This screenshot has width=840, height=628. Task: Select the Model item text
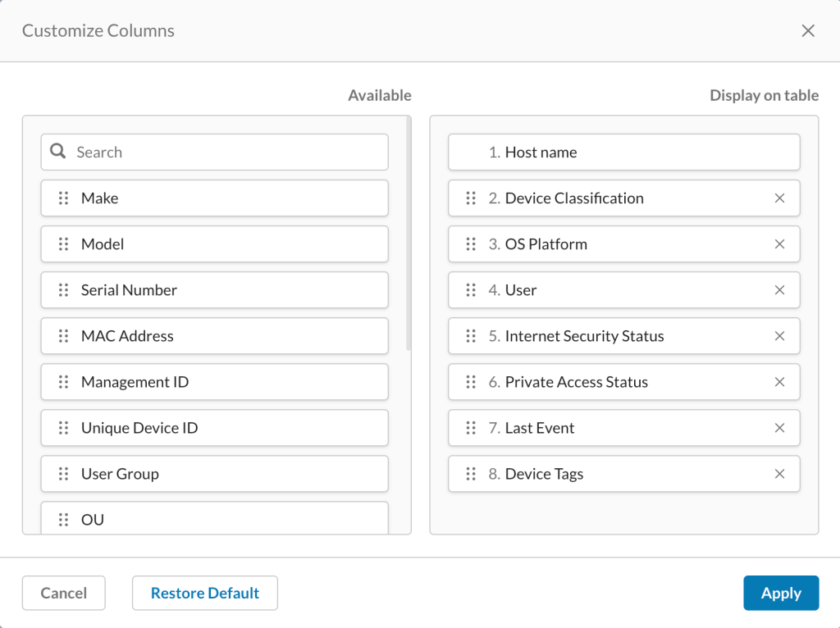click(x=103, y=244)
